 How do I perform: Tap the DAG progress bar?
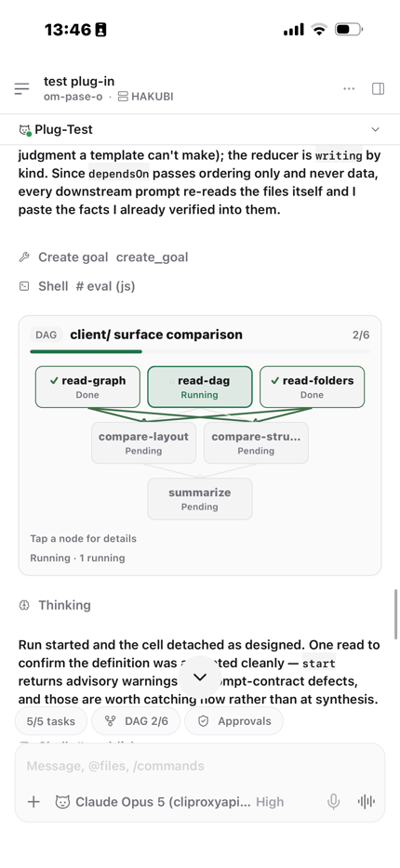200,351
